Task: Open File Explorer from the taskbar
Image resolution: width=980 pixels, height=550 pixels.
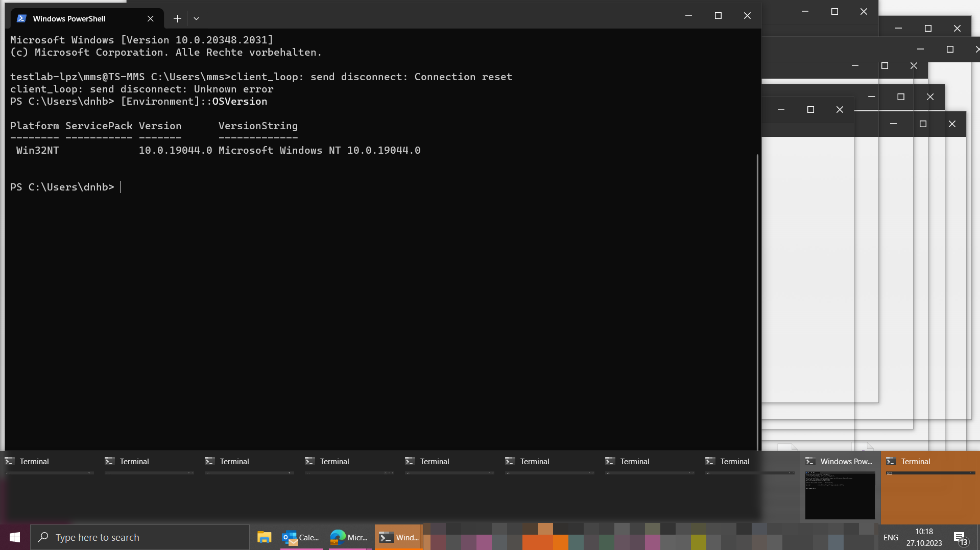Action: [264, 537]
